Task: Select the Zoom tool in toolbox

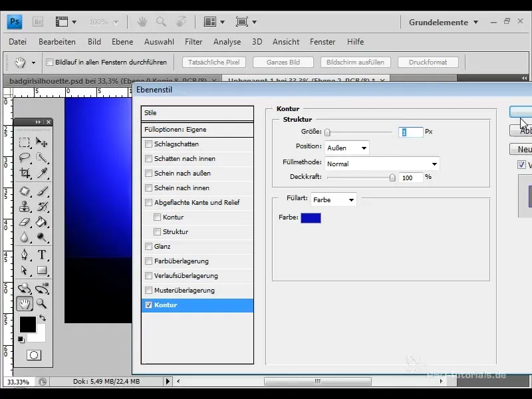Action: click(42, 303)
